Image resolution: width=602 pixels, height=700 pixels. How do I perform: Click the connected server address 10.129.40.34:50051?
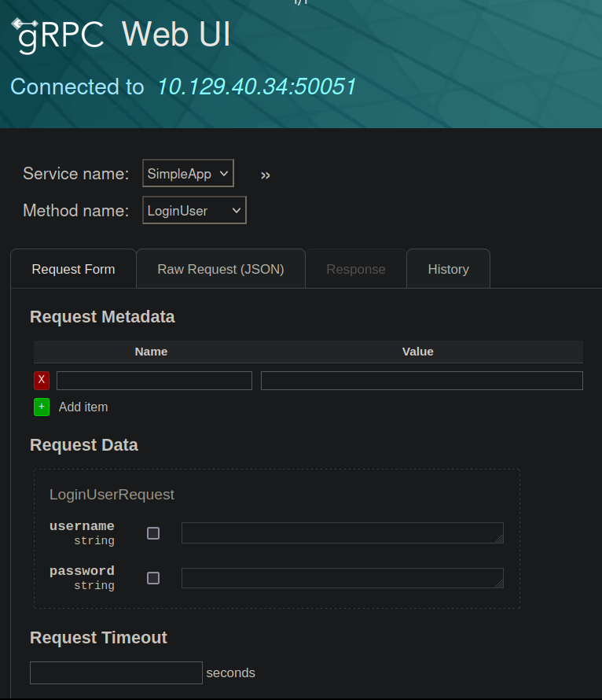(257, 87)
